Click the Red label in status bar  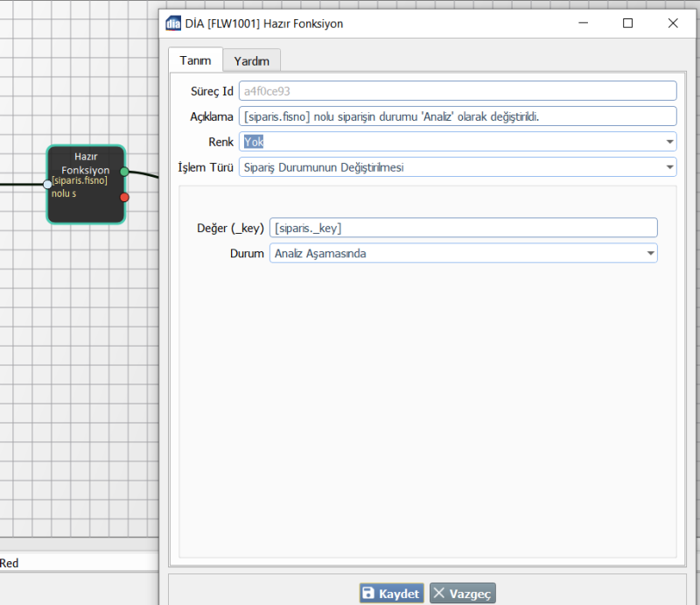tap(10, 564)
